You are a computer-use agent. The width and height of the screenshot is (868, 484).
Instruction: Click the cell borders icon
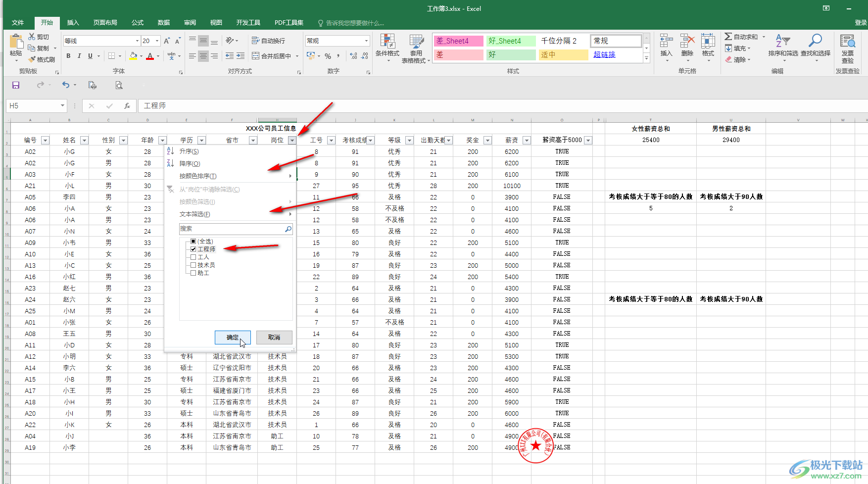(x=112, y=56)
